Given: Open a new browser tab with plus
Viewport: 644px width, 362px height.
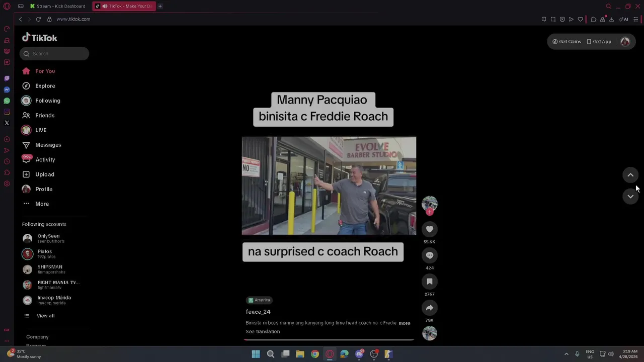Looking at the screenshot, I should tap(160, 6).
